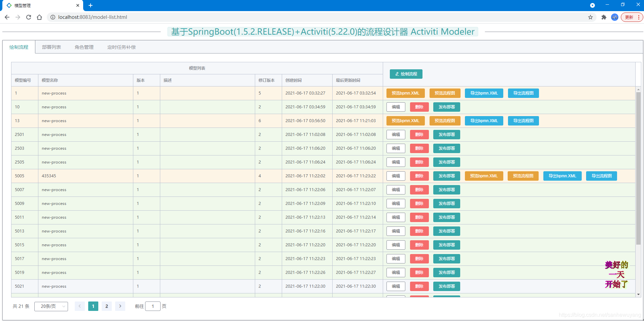Go back to the previous browser page
The image size is (644, 321).
coord(7,17)
